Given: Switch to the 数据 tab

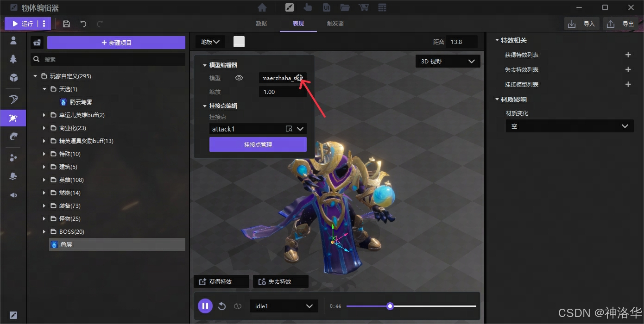Looking at the screenshot, I should [261, 24].
